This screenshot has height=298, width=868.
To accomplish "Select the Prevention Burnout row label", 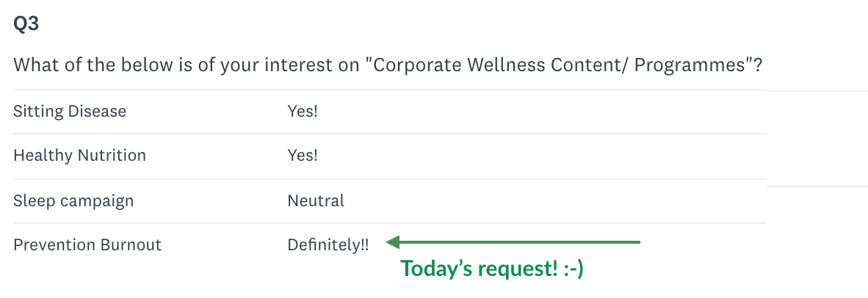I will pyautogui.click(x=87, y=244).
